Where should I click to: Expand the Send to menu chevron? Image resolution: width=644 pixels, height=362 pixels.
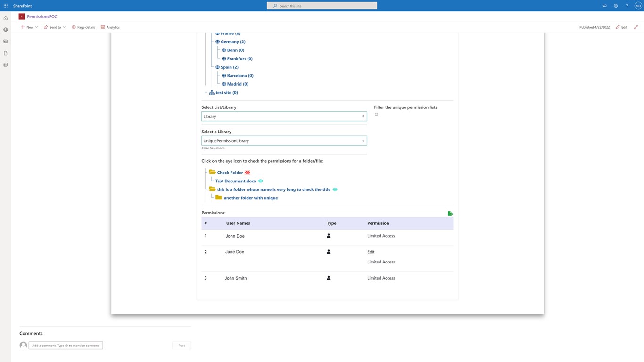[64, 27]
